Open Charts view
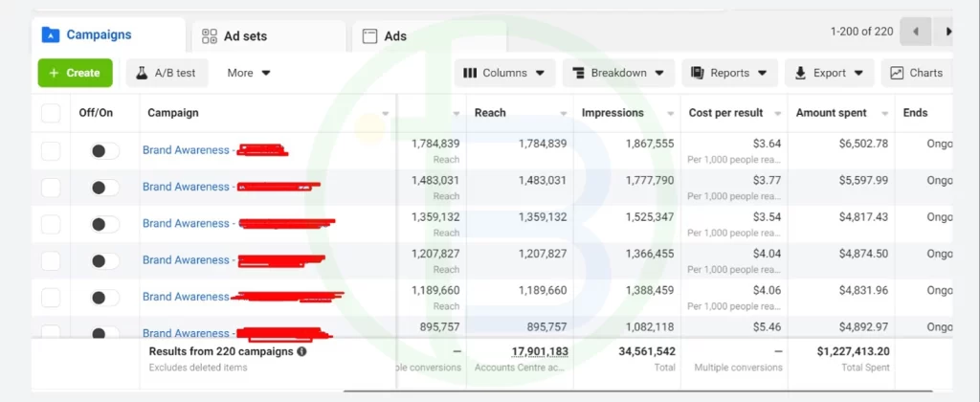Screen dimensions: 980x402 pyautogui.click(x=916, y=73)
